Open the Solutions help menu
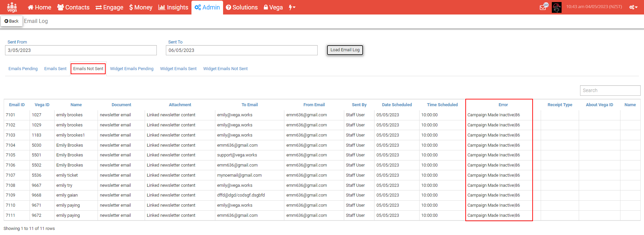 [x=242, y=7]
